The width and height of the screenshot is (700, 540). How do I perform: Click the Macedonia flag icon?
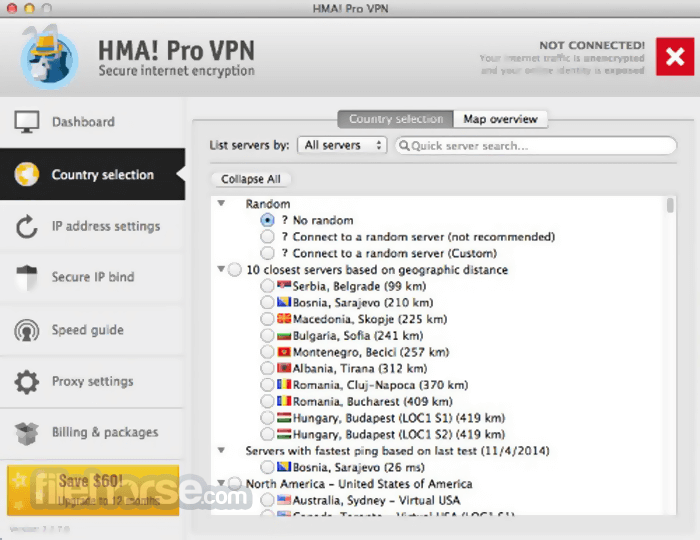[284, 319]
